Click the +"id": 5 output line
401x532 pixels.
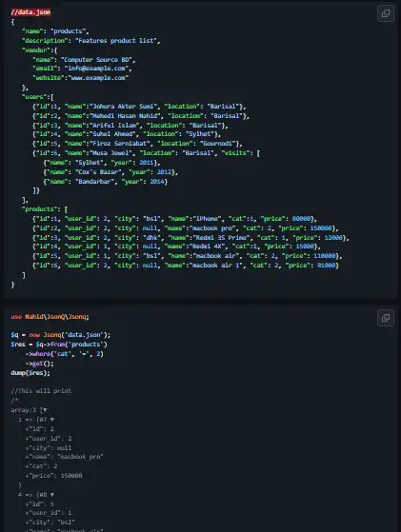39,504
